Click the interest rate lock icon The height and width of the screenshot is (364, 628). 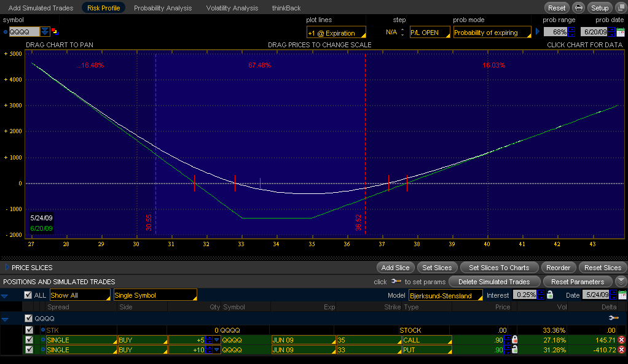tap(550, 295)
